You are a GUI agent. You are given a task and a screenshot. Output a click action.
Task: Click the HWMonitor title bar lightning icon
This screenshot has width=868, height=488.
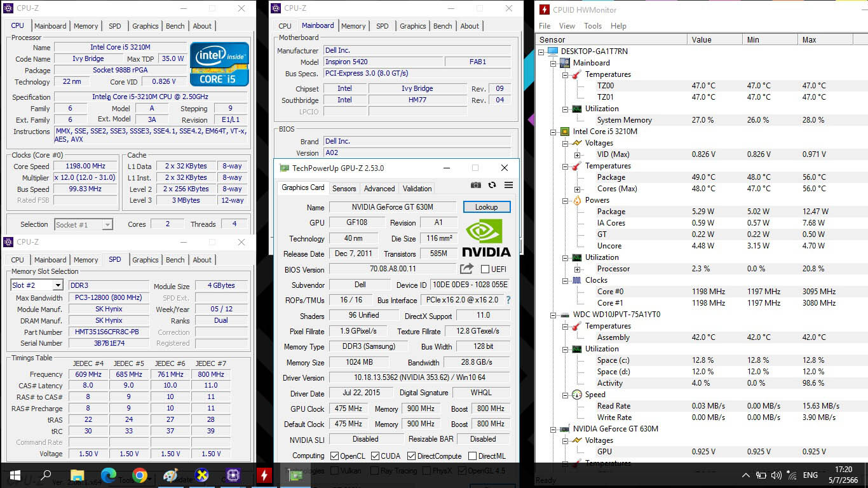point(544,10)
